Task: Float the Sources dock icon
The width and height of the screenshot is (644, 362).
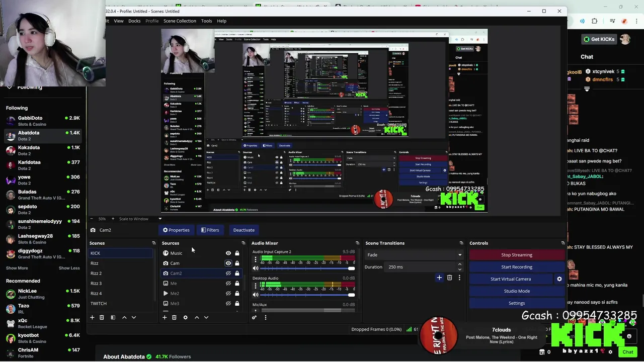Action: click(x=244, y=243)
